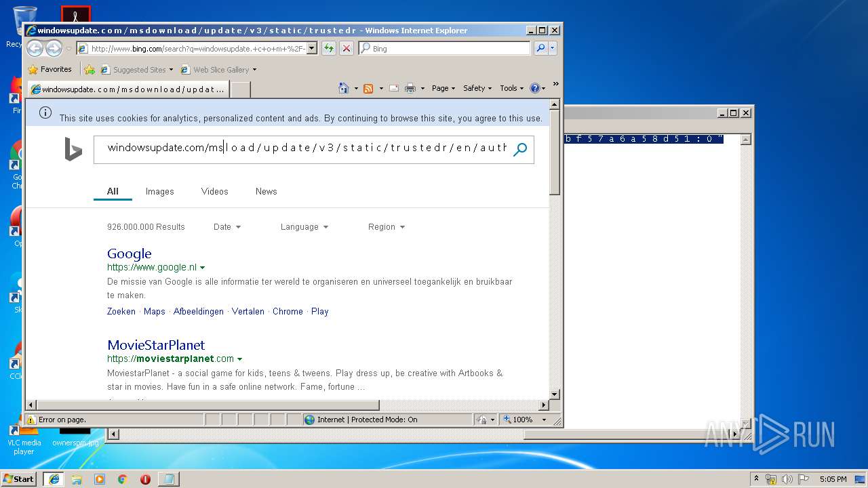
Task: Expand command bar overflow chevron
Action: click(555, 84)
